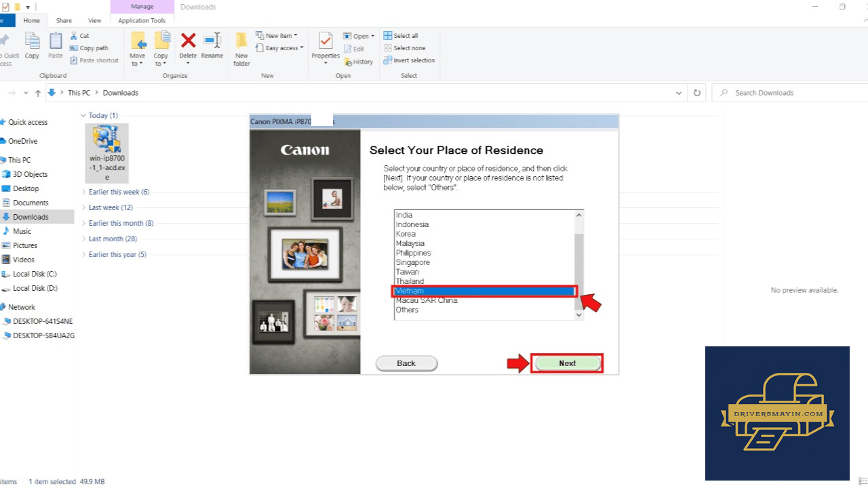This screenshot has width=868, height=488.
Task: Select Korea in the residence list
Action: (406, 234)
